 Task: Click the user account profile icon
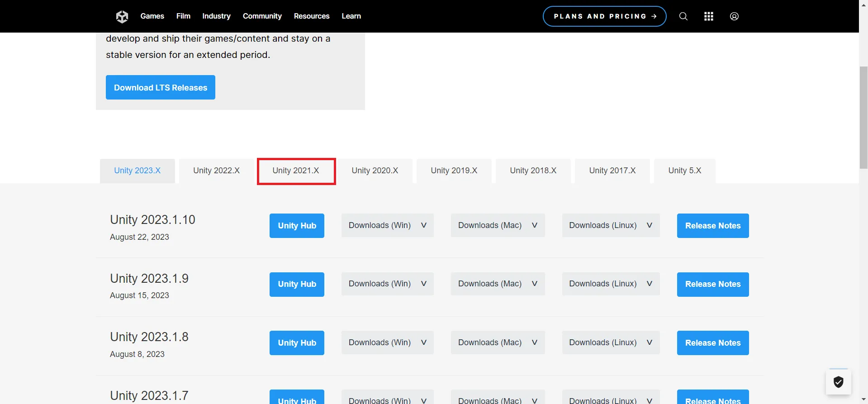tap(734, 16)
